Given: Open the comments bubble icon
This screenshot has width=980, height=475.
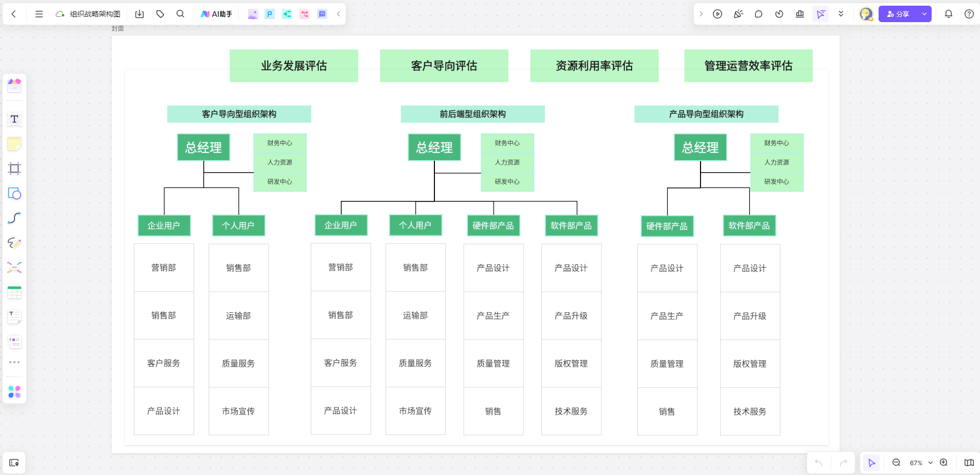Looking at the screenshot, I should click(758, 14).
